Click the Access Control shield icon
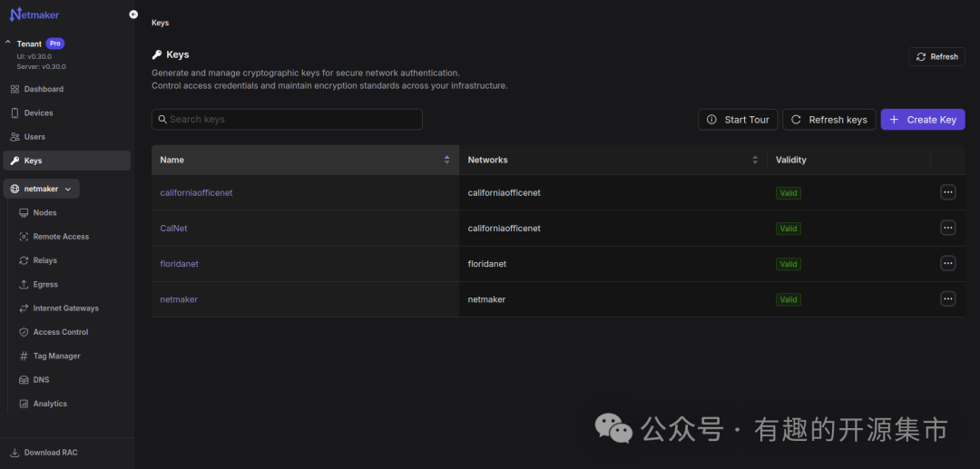 click(24, 332)
